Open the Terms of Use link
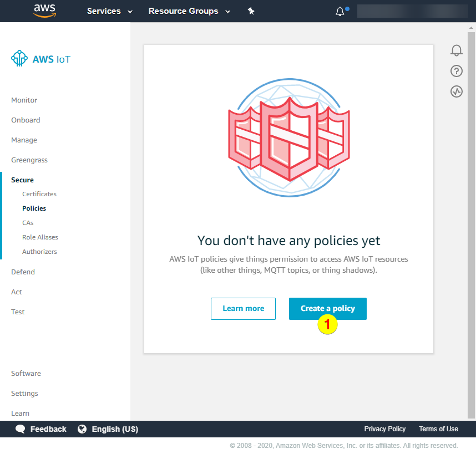Image resolution: width=476 pixels, height=454 pixels. coord(438,429)
